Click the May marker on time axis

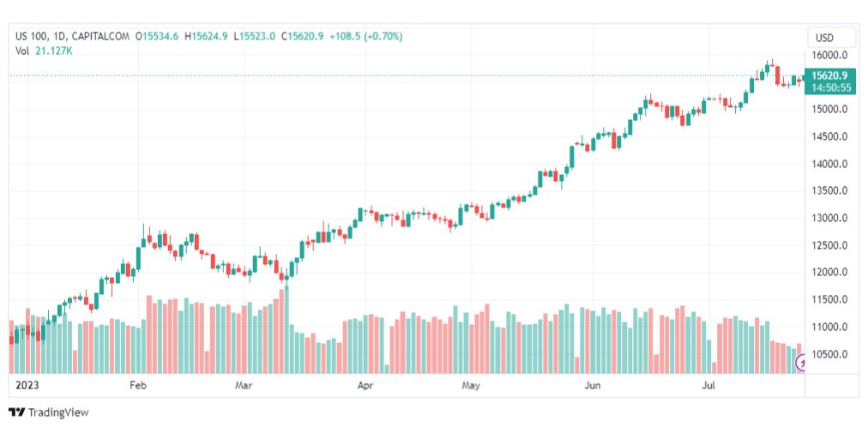pyautogui.click(x=469, y=387)
